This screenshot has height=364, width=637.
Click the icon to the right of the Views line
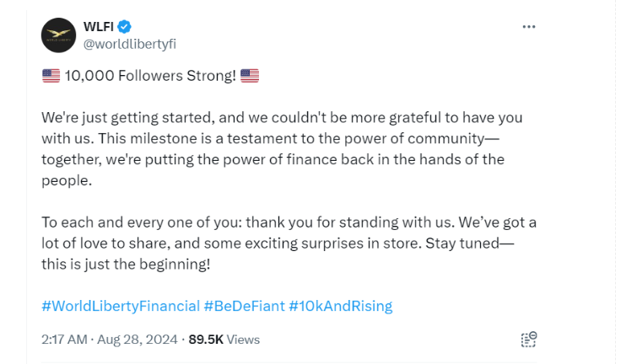pos(529,340)
